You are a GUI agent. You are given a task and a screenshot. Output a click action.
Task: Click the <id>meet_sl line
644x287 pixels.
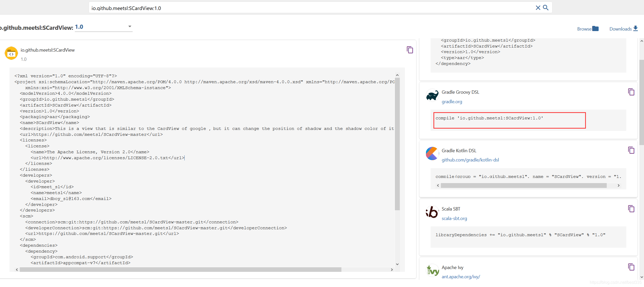click(52, 187)
